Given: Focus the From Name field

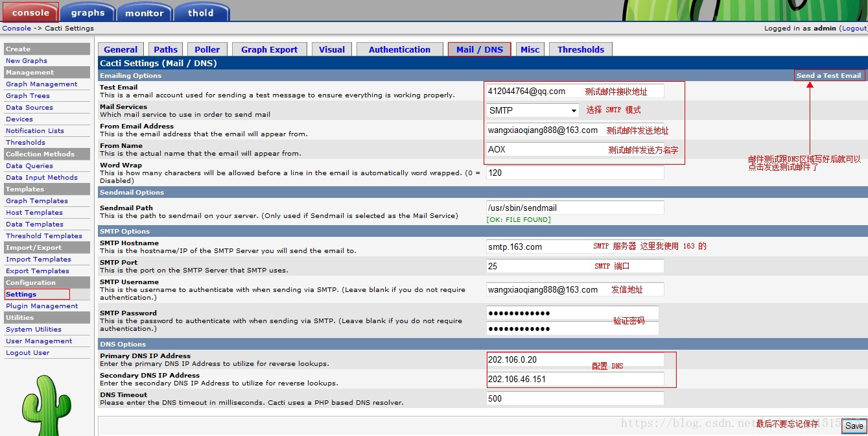Looking at the screenshot, I should tap(575, 150).
